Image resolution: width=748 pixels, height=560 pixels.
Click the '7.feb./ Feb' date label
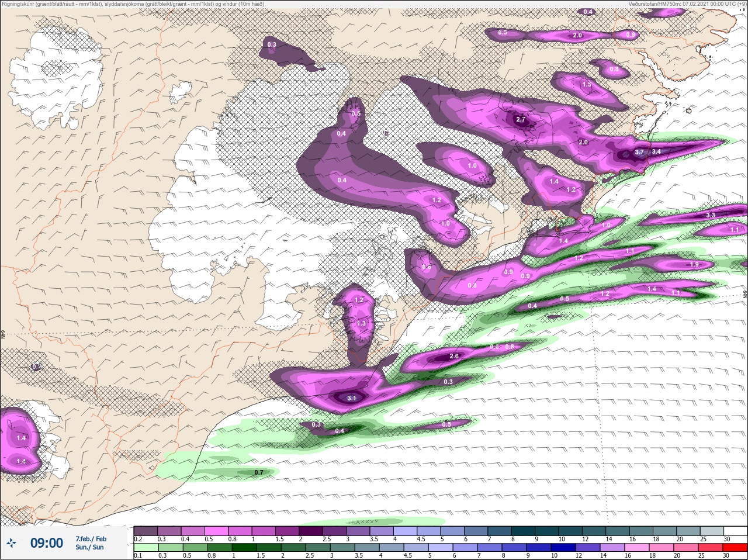[x=91, y=538]
